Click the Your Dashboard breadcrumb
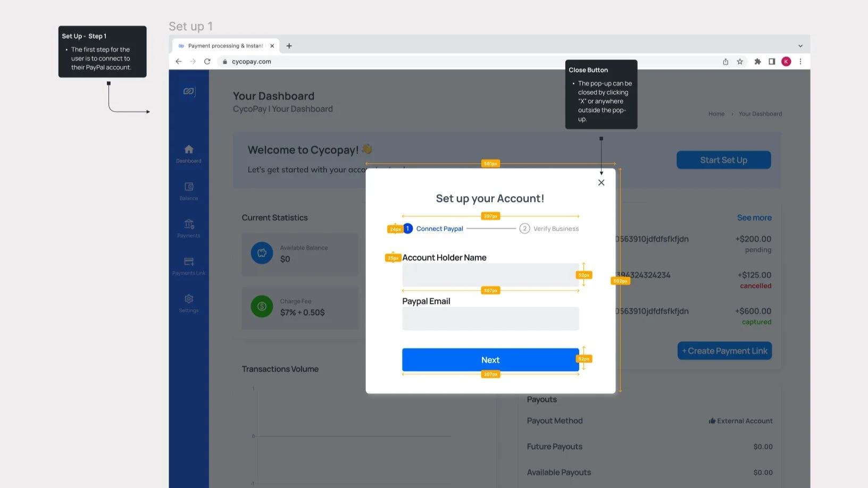868x488 pixels. (760, 114)
